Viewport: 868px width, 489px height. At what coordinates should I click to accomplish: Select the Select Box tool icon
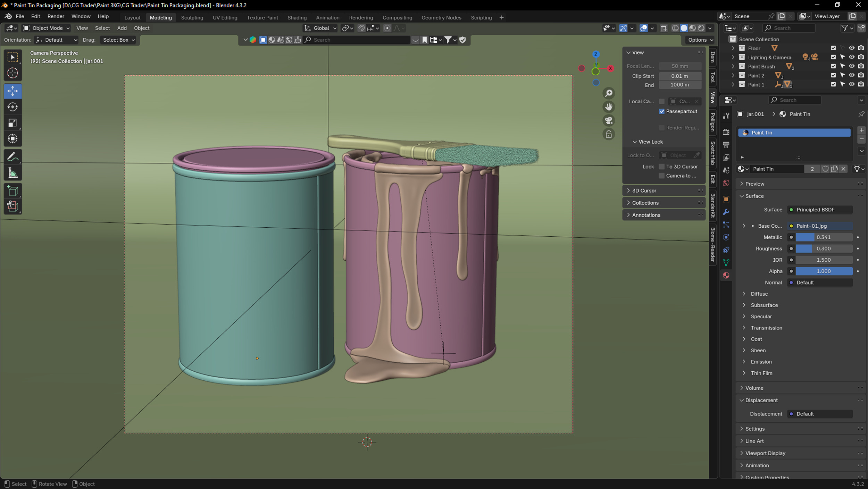(x=13, y=57)
